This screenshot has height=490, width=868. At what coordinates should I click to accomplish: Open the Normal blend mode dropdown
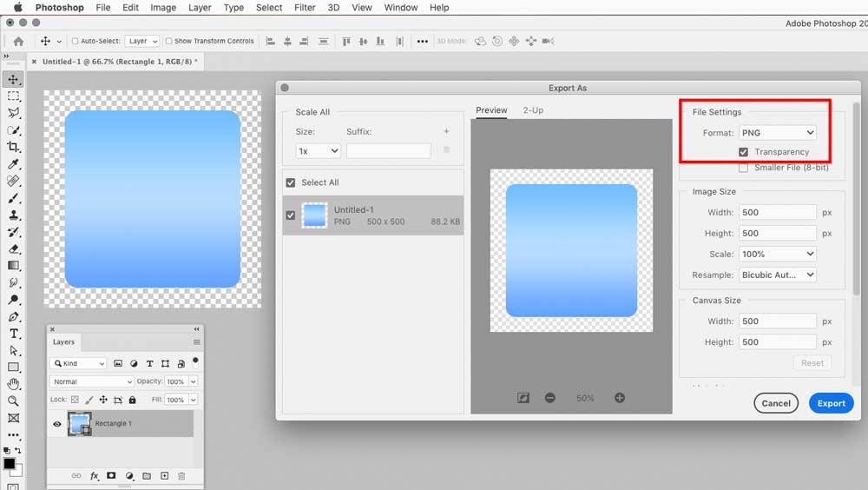coord(91,382)
